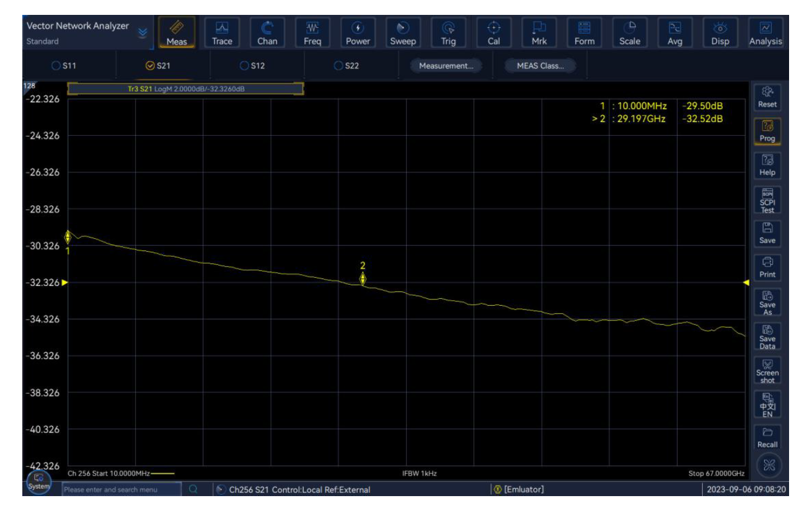Click the [Emulator] status indicator
The height and width of the screenshot is (511, 812).
pos(519,489)
